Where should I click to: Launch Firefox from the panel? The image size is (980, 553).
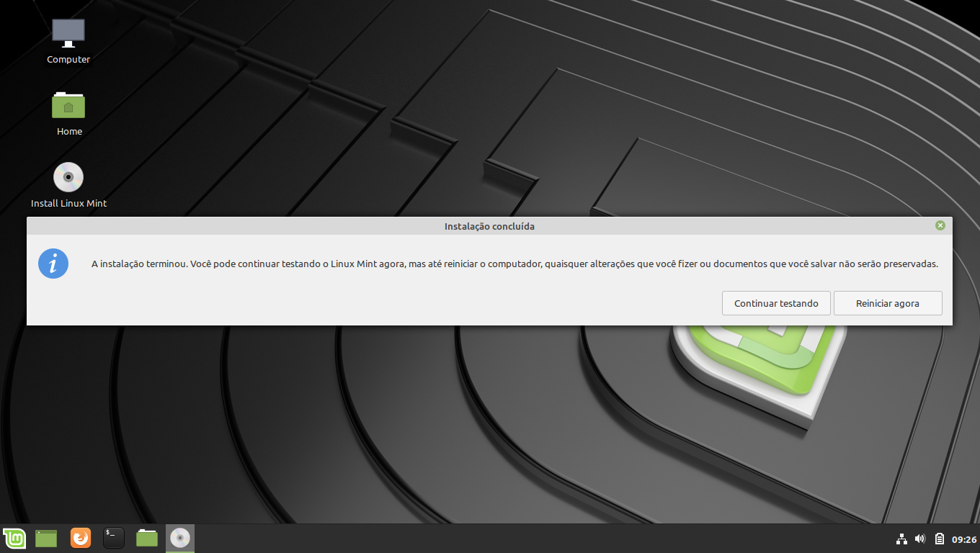tap(81, 538)
